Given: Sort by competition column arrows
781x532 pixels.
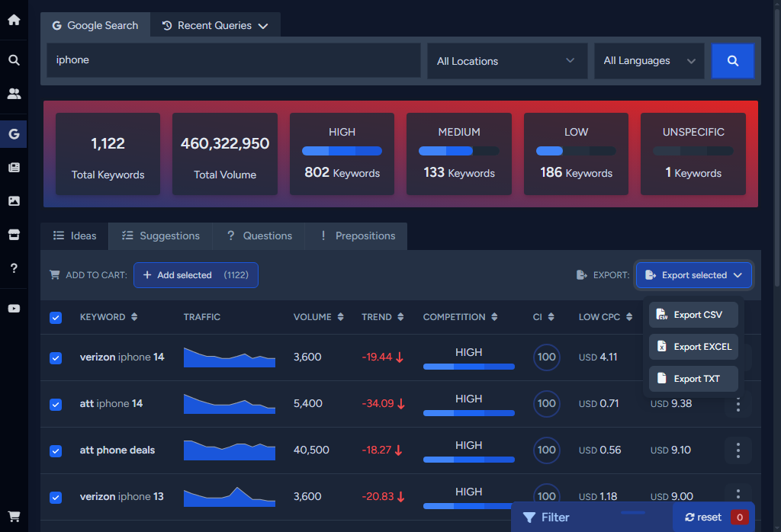Looking at the screenshot, I should (494, 317).
